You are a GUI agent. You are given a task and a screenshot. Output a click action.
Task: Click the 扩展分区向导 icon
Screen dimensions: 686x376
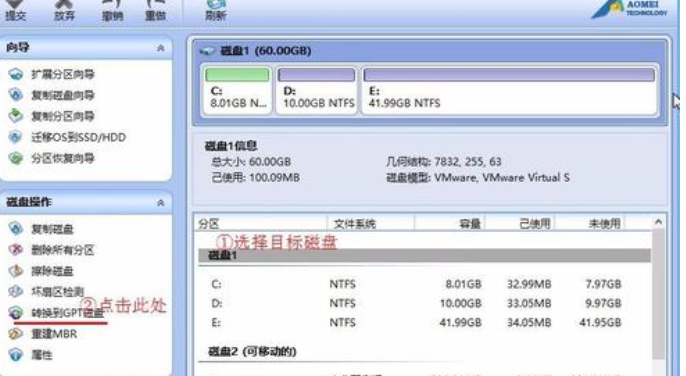(x=16, y=74)
